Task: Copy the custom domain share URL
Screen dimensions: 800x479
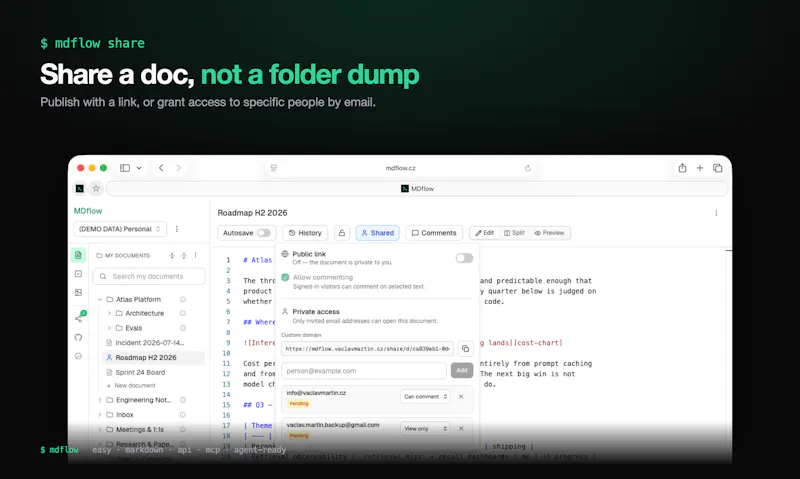Action: [x=465, y=349]
